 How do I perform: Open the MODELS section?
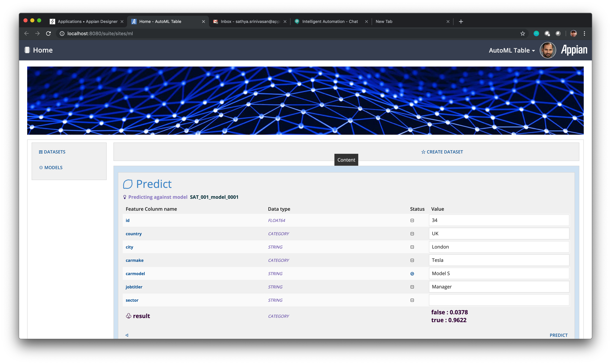click(51, 167)
